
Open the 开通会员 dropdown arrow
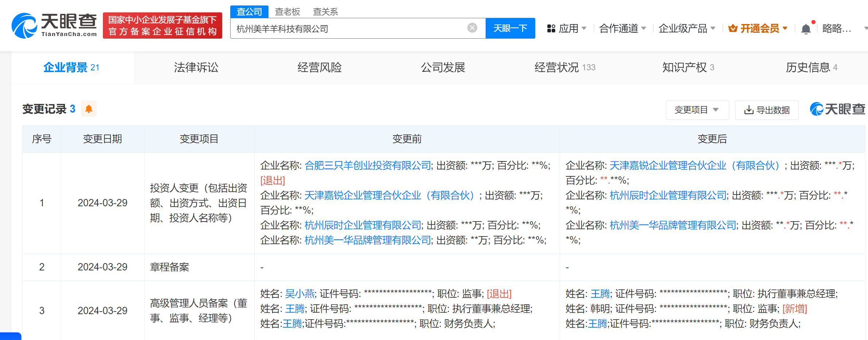(x=785, y=28)
